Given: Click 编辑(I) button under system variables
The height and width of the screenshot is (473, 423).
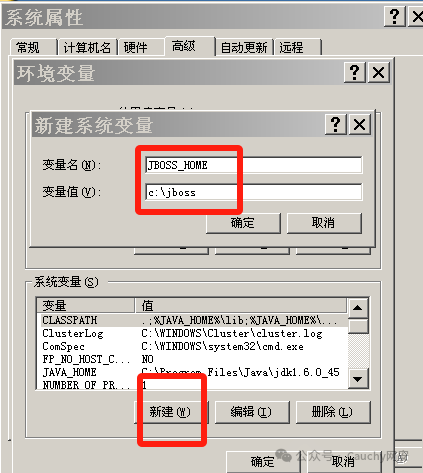Looking at the screenshot, I should tap(252, 412).
